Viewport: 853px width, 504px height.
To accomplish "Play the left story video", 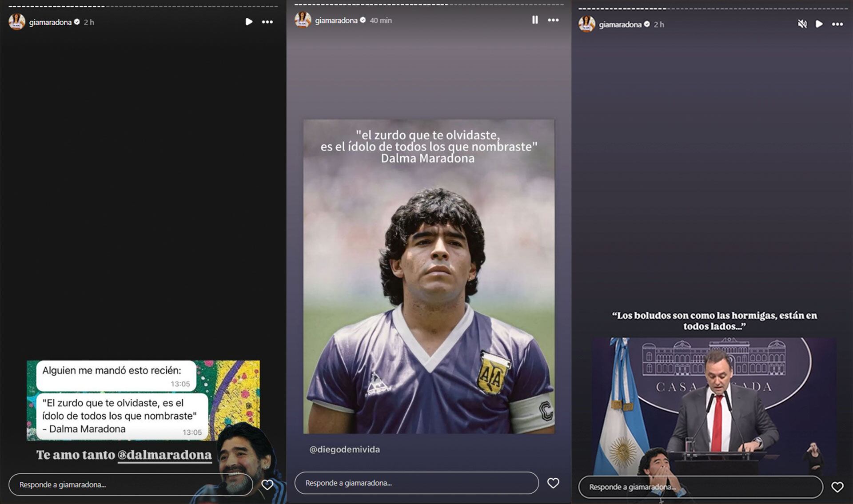I will 249,22.
